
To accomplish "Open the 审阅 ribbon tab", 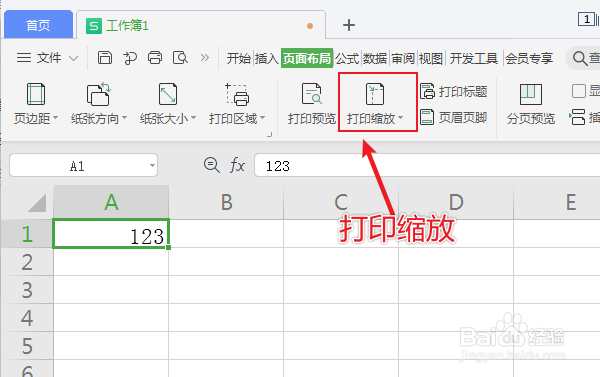I will point(403,59).
